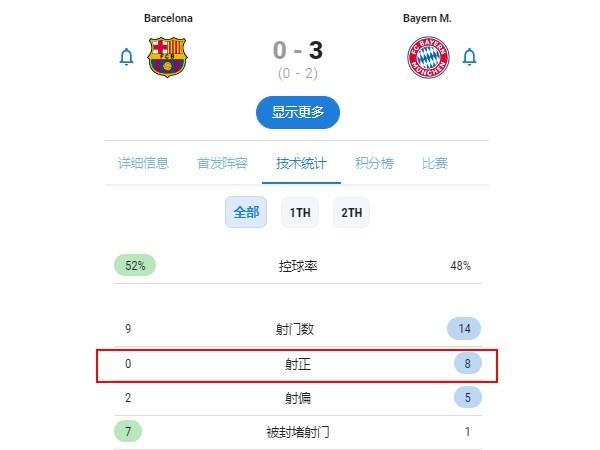Image resolution: width=600 pixels, height=450 pixels.
Task: Select the 全部 period filter
Action: [246, 212]
